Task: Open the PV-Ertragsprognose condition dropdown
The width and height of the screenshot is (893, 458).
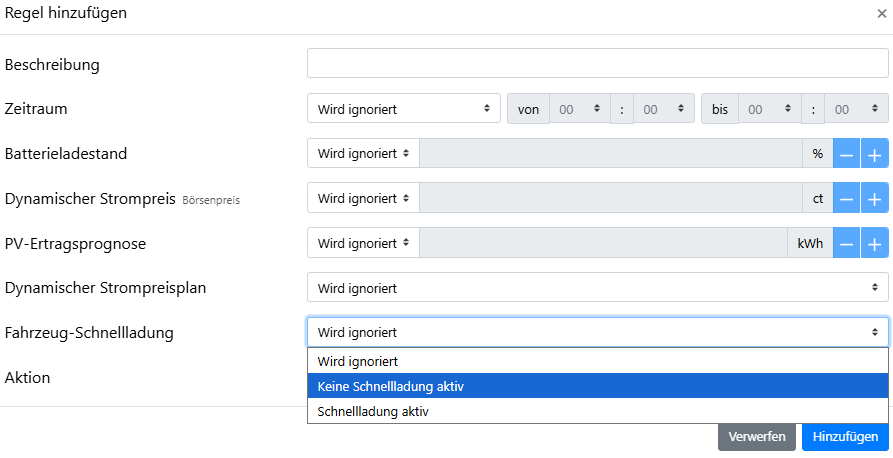Action: click(363, 243)
